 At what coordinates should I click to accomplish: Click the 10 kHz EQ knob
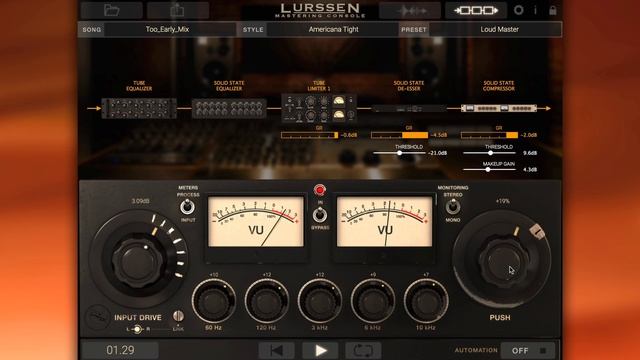tap(426, 301)
